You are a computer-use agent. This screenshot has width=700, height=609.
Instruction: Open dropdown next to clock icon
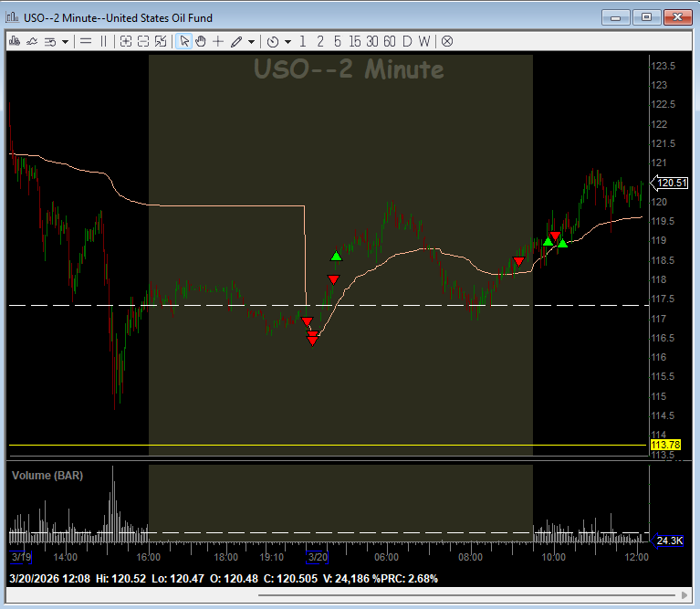point(288,42)
